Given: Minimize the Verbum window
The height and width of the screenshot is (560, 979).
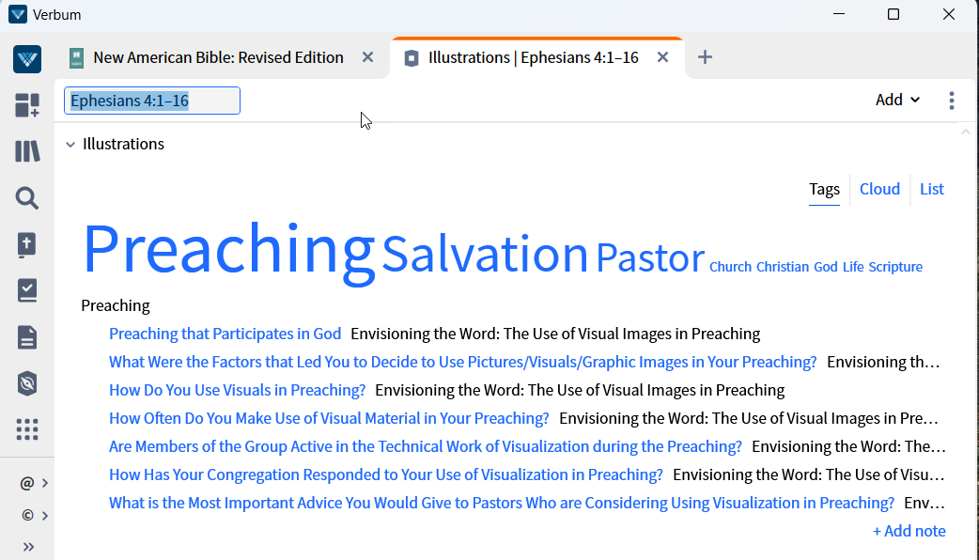Looking at the screenshot, I should point(839,14).
